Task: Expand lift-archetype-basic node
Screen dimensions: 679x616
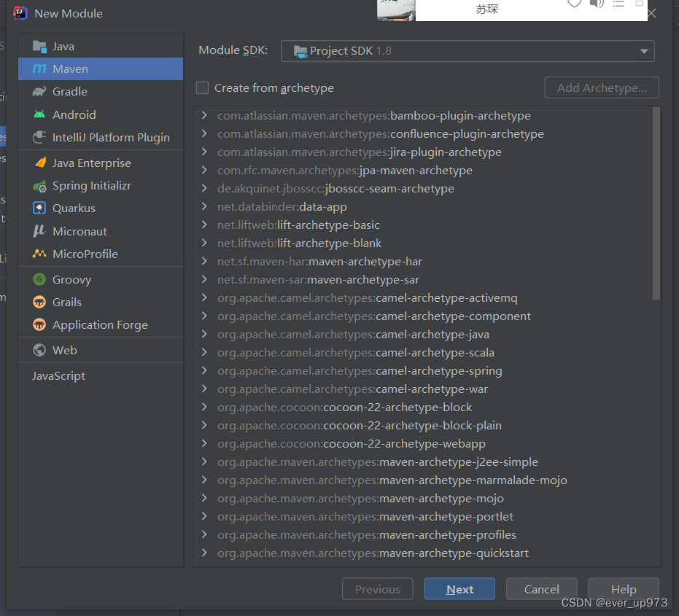Action: 204,225
